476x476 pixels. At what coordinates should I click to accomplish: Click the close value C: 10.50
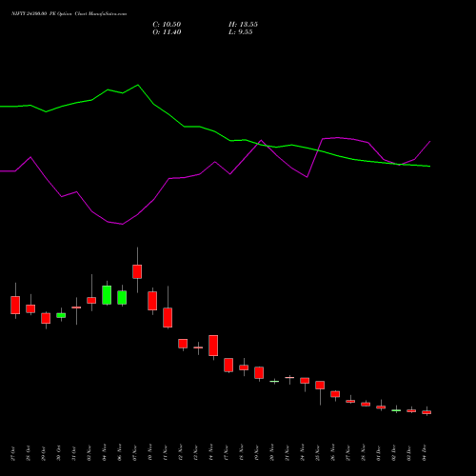(x=167, y=25)
